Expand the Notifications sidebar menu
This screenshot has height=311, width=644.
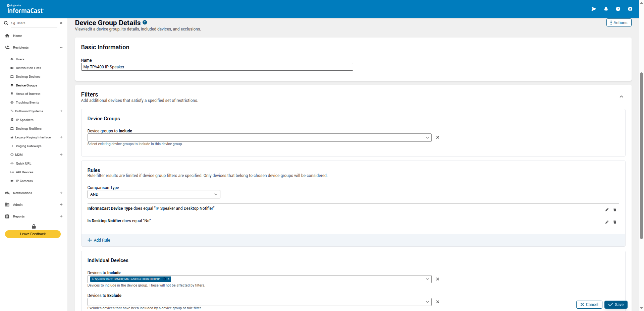click(61, 193)
